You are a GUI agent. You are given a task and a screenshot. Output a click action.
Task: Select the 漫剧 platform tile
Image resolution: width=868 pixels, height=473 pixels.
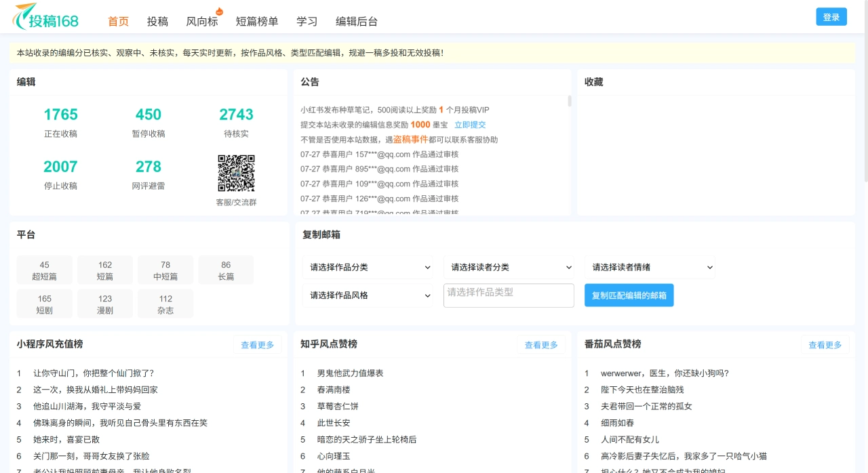tap(105, 304)
